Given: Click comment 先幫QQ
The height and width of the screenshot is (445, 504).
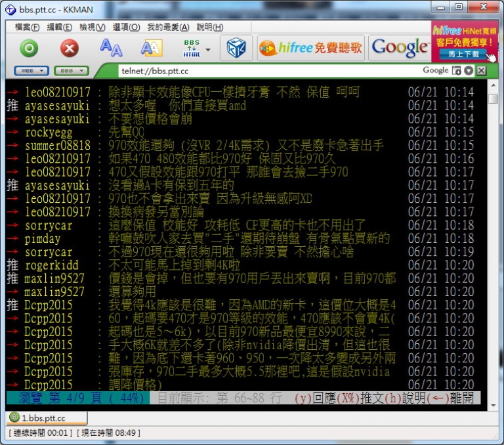Looking at the screenshot, I should pos(126,132).
